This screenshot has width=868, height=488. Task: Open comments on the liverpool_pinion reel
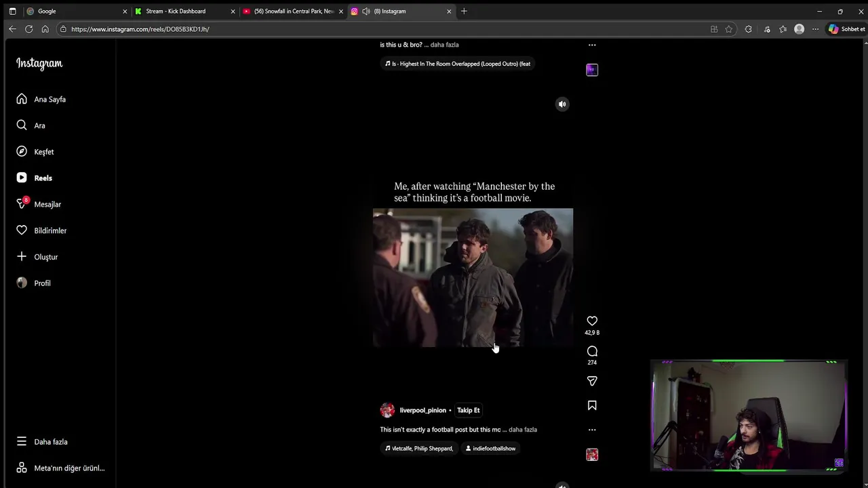click(x=592, y=351)
